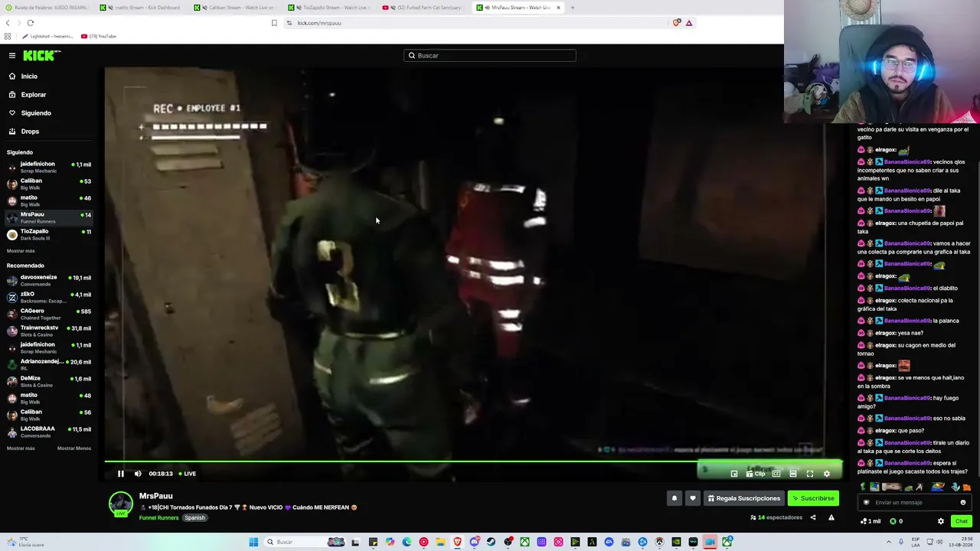Open Trainwreckstv recommended channel
980x551 pixels.
click(49, 331)
